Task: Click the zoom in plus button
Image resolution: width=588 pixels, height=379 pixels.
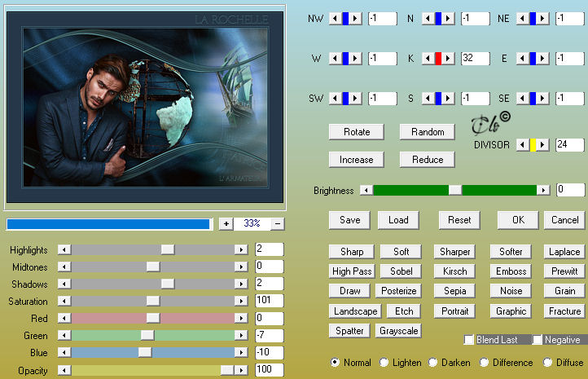Action: (x=226, y=223)
